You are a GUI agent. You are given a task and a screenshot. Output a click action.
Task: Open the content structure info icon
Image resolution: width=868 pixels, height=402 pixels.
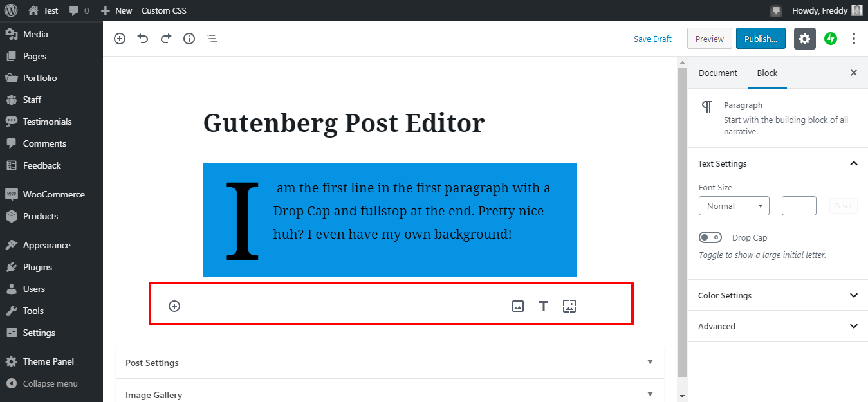[x=189, y=39]
